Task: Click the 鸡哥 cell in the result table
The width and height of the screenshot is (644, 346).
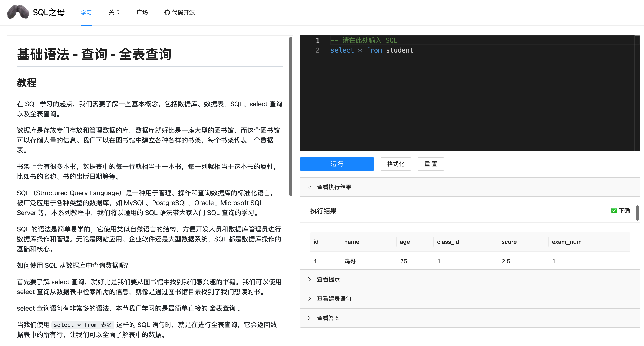Action: point(350,261)
